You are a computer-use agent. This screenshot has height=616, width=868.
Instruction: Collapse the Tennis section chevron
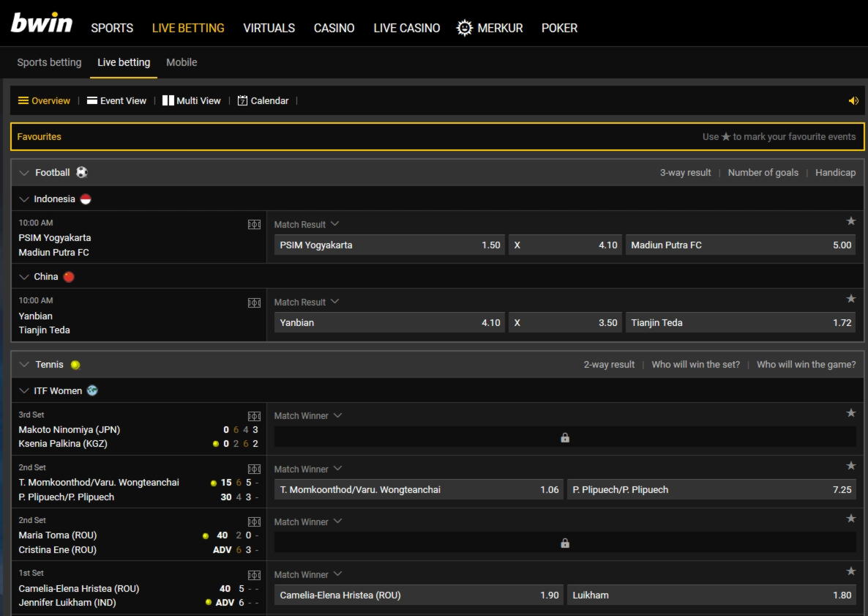click(24, 365)
